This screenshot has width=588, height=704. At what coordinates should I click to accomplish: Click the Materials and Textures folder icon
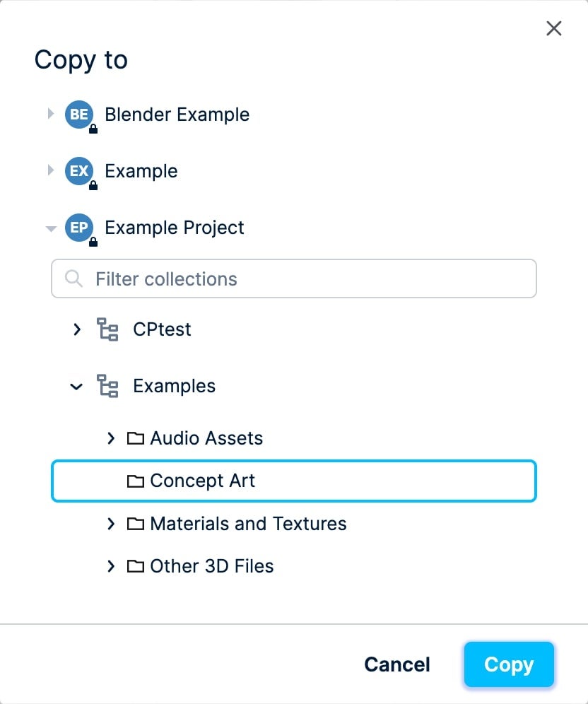coord(135,524)
